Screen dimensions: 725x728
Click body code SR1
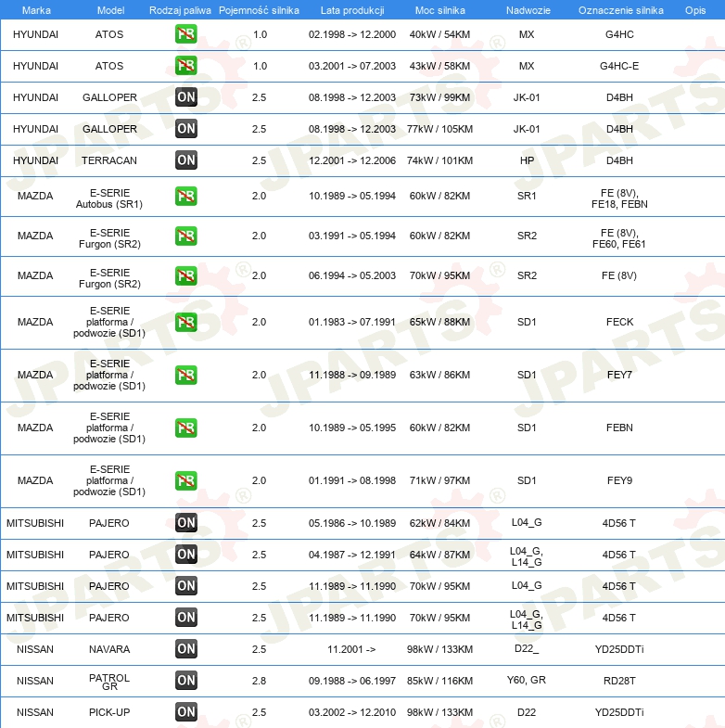527,196
